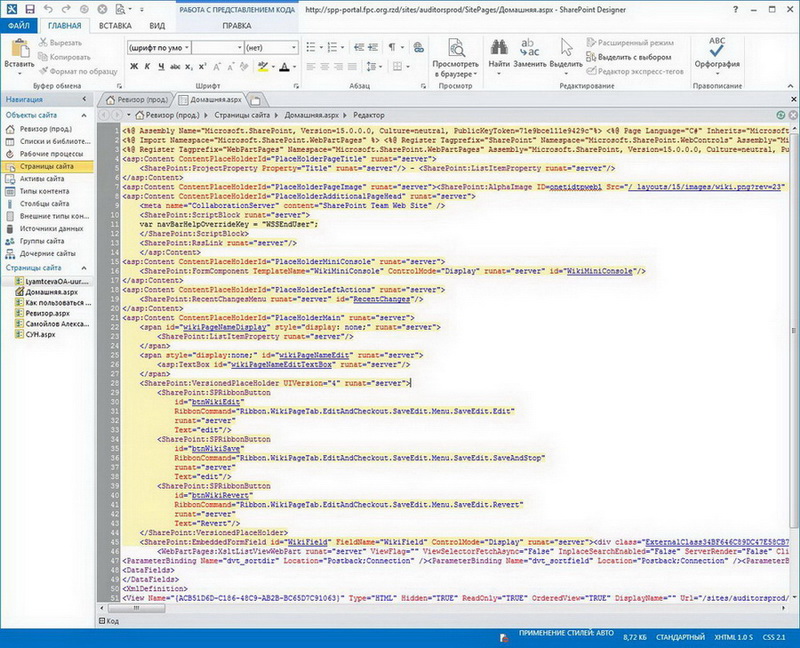Switch to the ПРАВКА ribbon tab
Viewport: 800px width, 648px height.
pyautogui.click(x=237, y=26)
